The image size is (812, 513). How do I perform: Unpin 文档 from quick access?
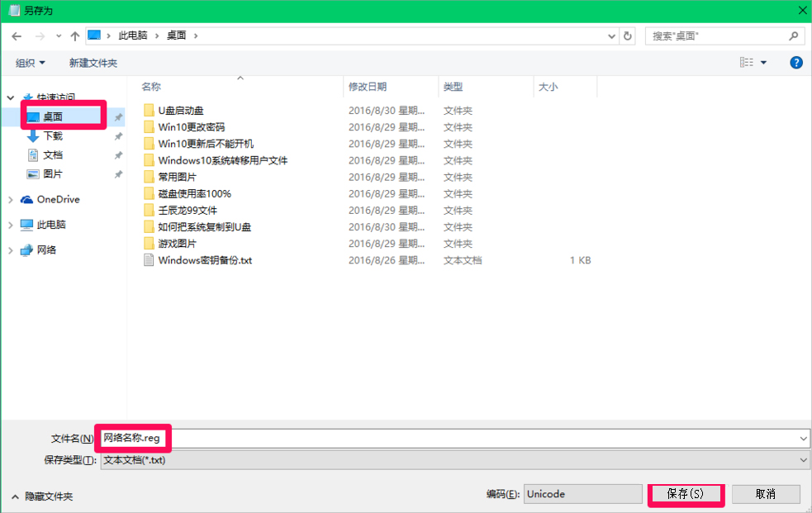(118, 154)
